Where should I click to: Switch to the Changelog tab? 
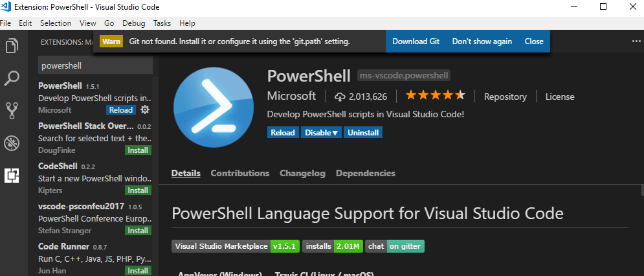302,173
